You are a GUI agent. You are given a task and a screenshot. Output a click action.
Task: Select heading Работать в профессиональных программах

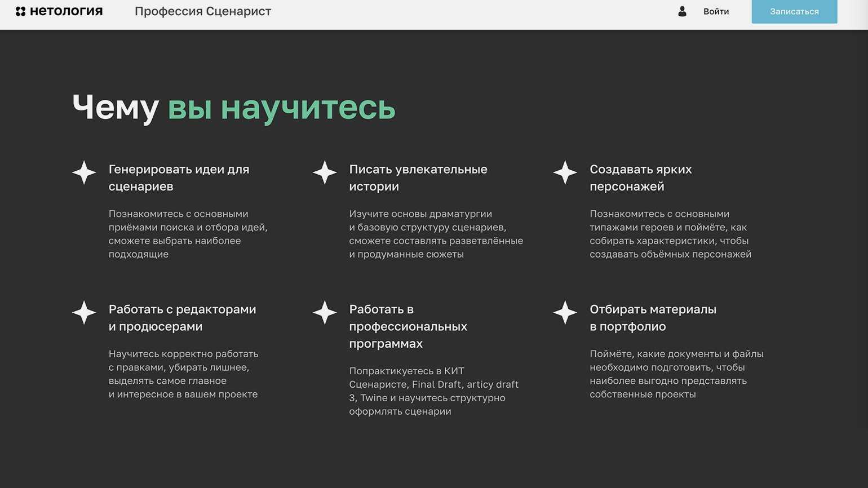click(x=408, y=326)
